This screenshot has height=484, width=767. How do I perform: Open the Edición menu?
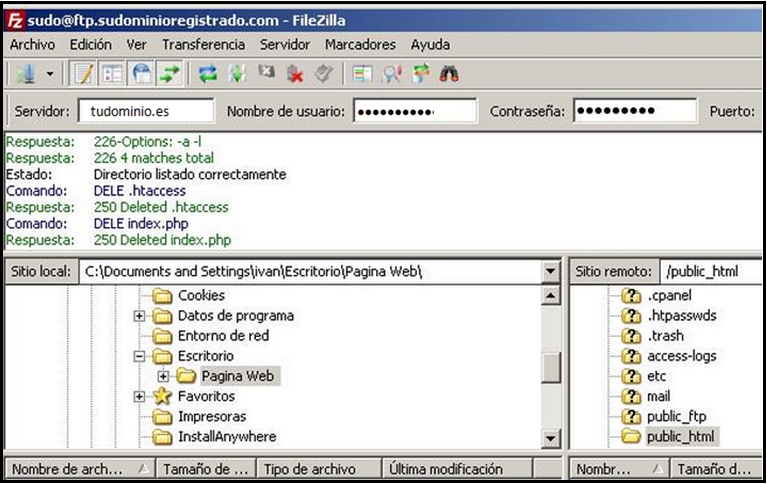pyautogui.click(x=90, y=45)
